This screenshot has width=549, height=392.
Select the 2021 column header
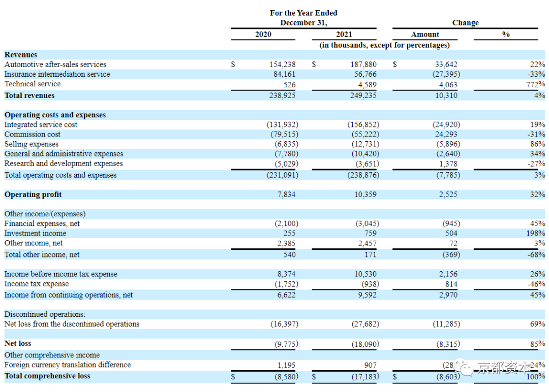[344, 34]
